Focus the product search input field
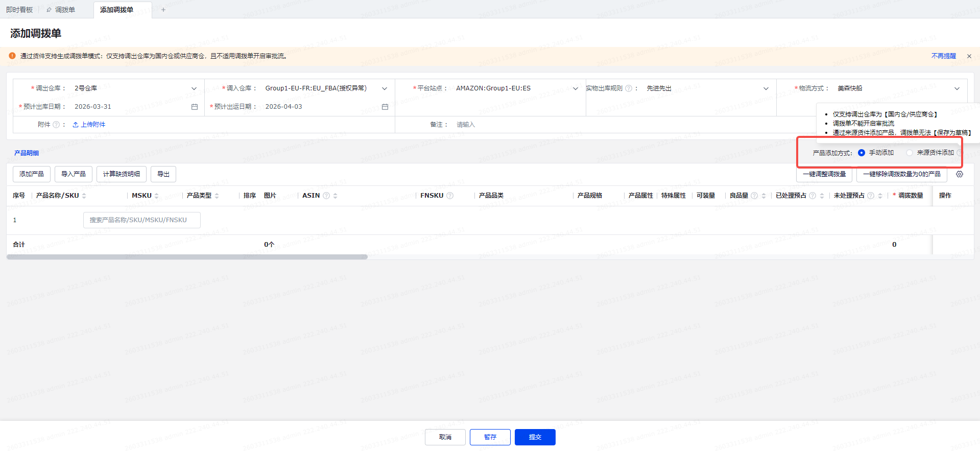Viewport: 980px width, 451px height. (x=142, y=220)
